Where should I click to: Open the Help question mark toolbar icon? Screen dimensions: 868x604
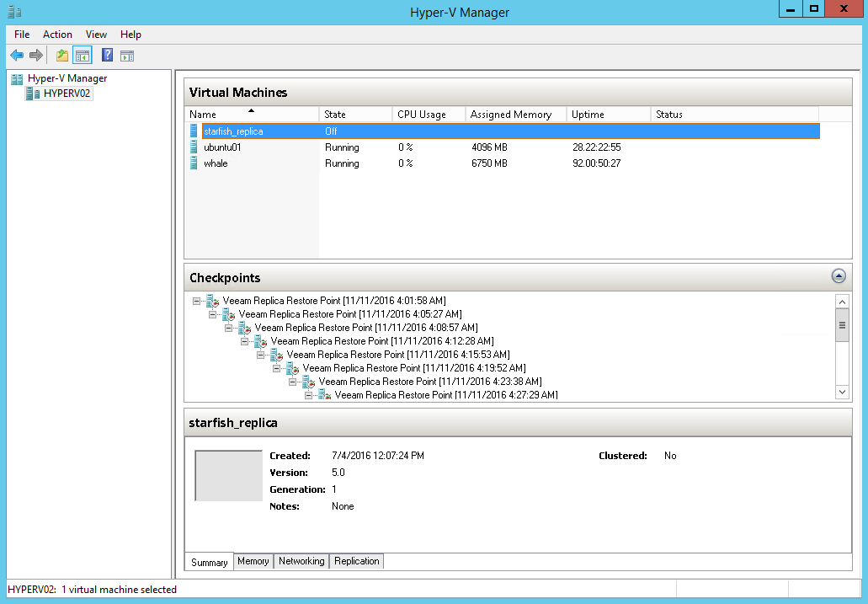click(x=108, y=55)
